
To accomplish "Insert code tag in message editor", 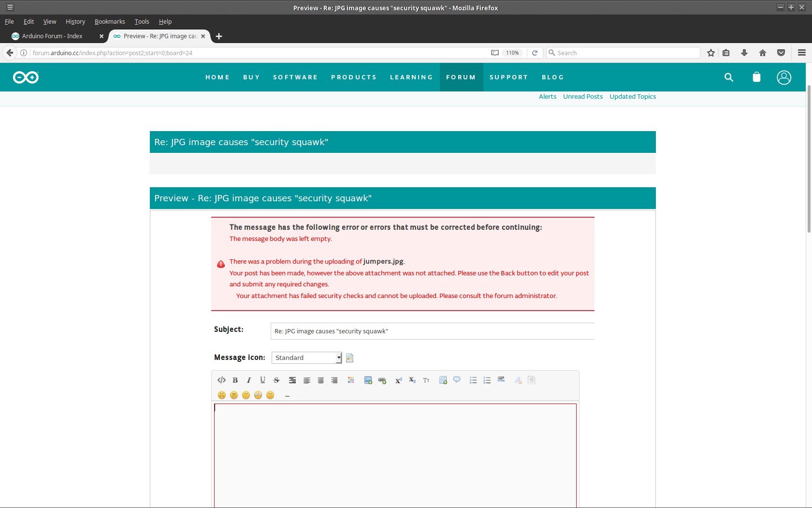I will pyautogui.click(x=221, y=380).
